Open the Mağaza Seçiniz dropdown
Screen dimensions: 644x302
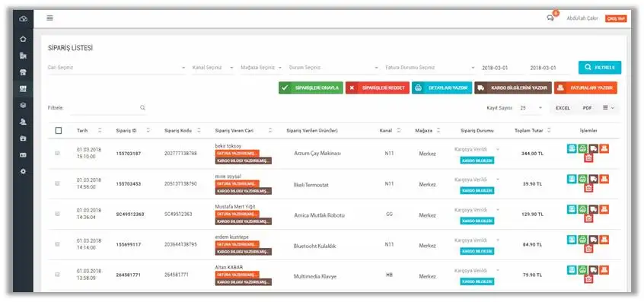pos(261,68)
